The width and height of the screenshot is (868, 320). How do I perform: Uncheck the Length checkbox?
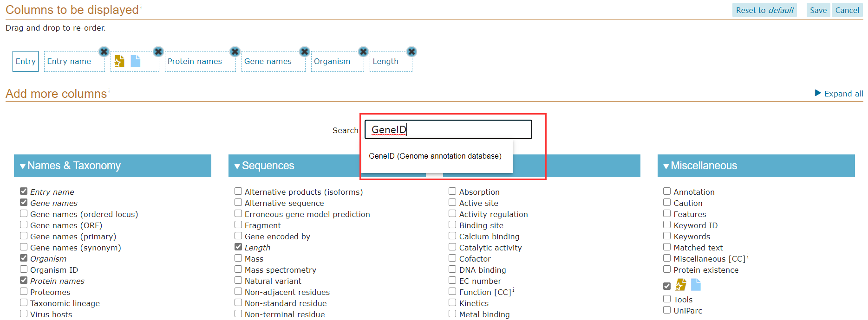tap(238, 247)
